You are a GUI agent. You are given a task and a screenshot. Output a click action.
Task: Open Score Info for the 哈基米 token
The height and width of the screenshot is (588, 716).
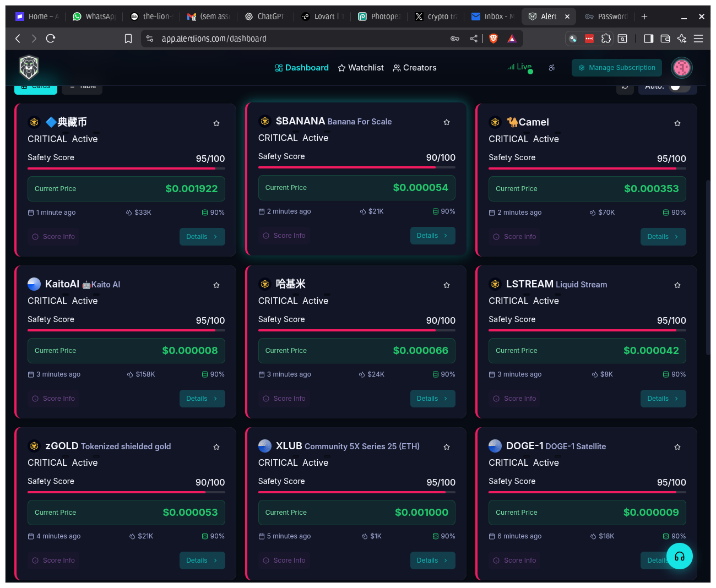(284, 398)
